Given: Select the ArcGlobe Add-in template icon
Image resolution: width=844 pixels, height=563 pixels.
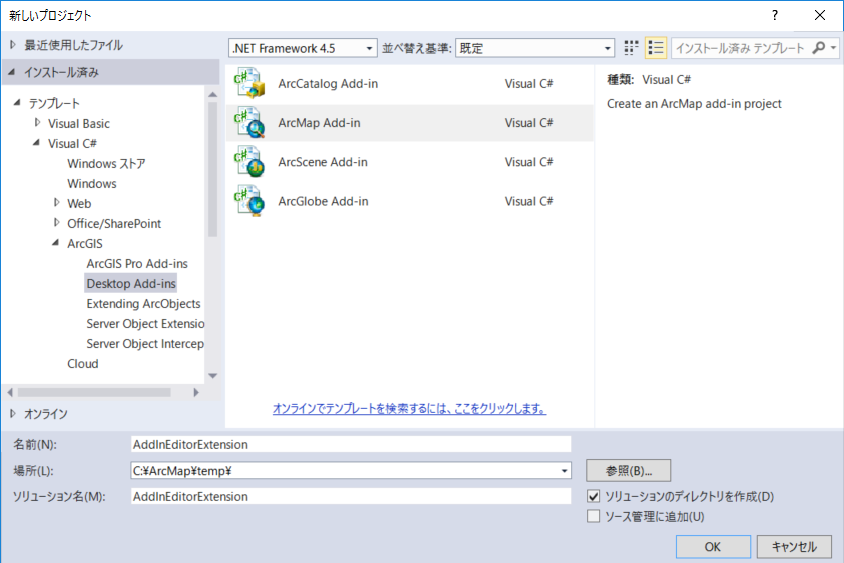Looking at the screenshot, I should pyautogui.click(x=249, y=201).
